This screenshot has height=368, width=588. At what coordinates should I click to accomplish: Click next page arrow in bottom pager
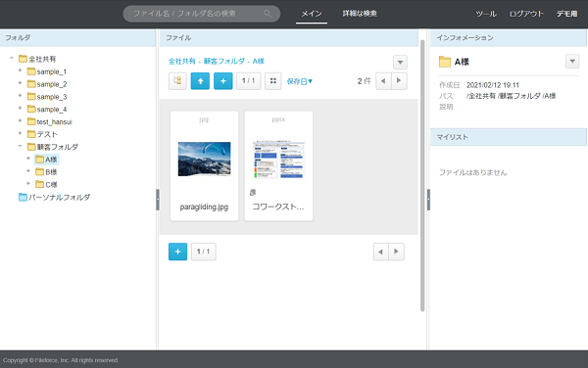396,252
